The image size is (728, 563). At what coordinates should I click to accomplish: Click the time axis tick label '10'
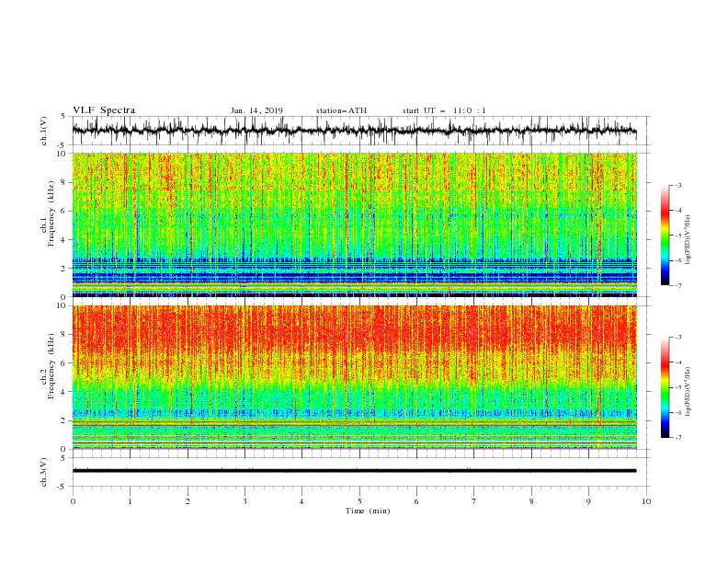pyautogui.click(x=646, y=501)
